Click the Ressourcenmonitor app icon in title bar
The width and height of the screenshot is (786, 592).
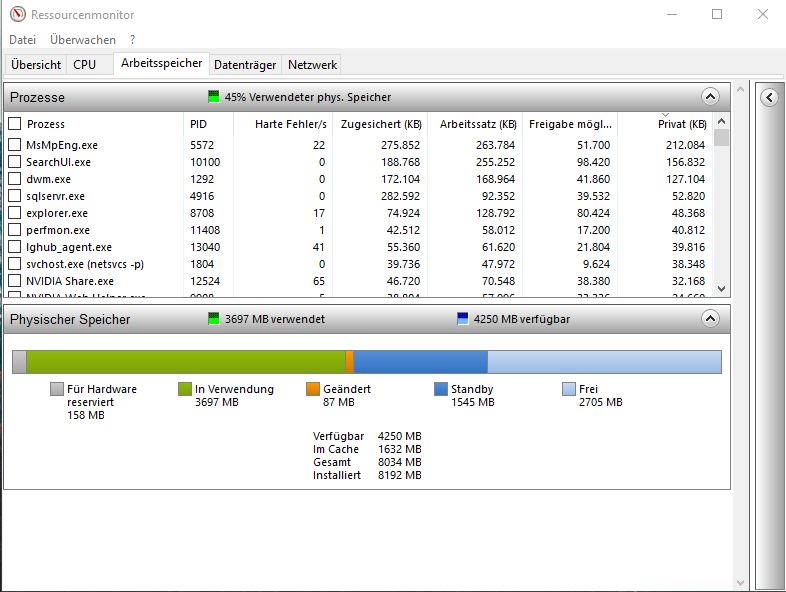pyautogui.click(x=18, y=14)
